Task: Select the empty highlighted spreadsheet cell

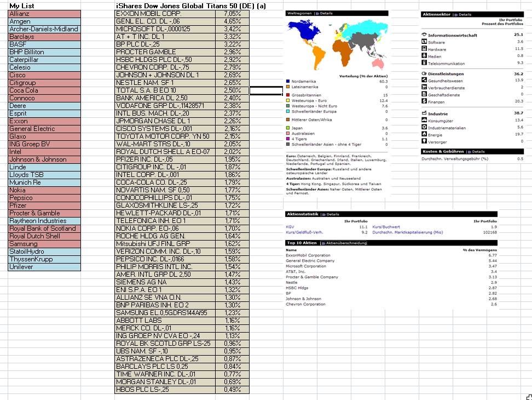Action: (x=266, y=90)
